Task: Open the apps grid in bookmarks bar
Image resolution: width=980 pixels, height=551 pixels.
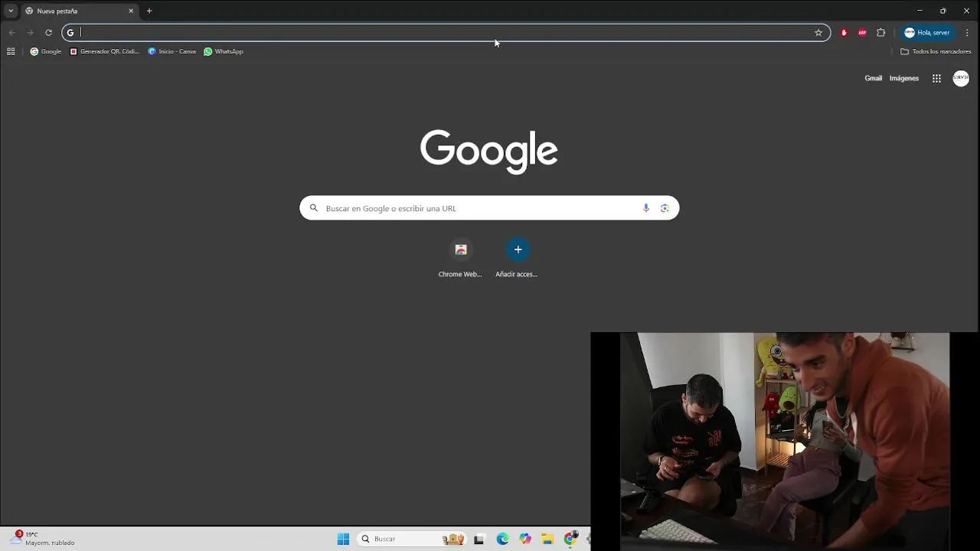Action: [x=11, y=51]
